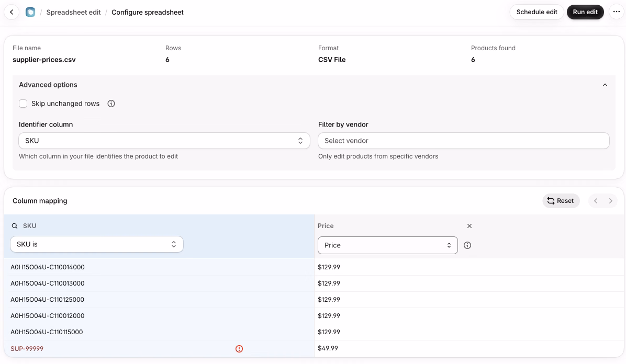Viewport: 626px width, 364px height.
Task: Open the Price mapping dropdown
Action: 388,245
